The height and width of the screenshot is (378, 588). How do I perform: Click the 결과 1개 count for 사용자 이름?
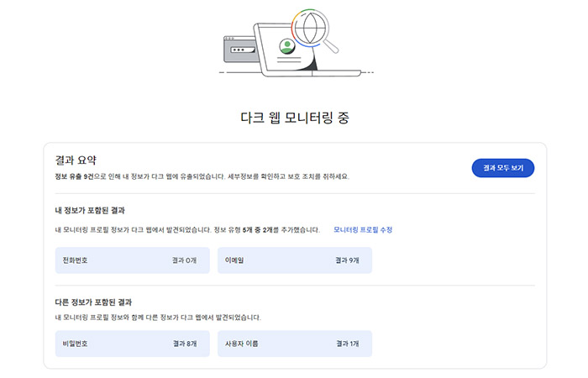tap(347, 344)
